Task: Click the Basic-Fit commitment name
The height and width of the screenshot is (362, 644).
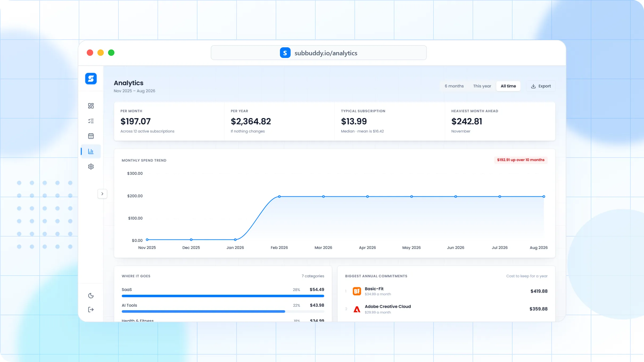Action: pos(374,289)
